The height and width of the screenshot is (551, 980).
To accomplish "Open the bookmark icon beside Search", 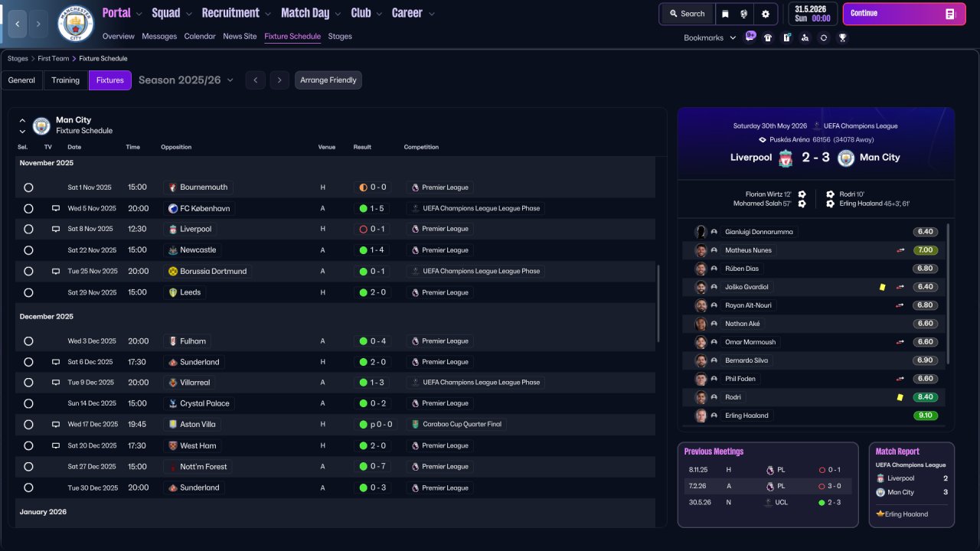I will coord(726,14).
